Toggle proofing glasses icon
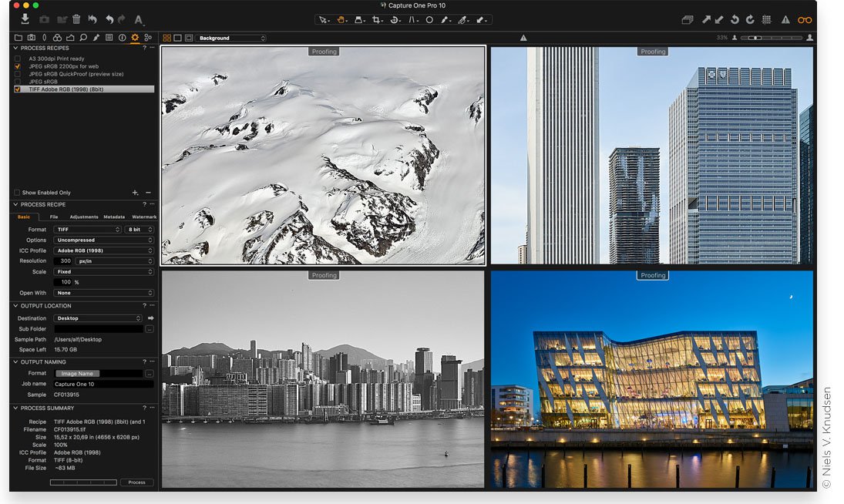This screenshot has width=844, height=504. 805,20
